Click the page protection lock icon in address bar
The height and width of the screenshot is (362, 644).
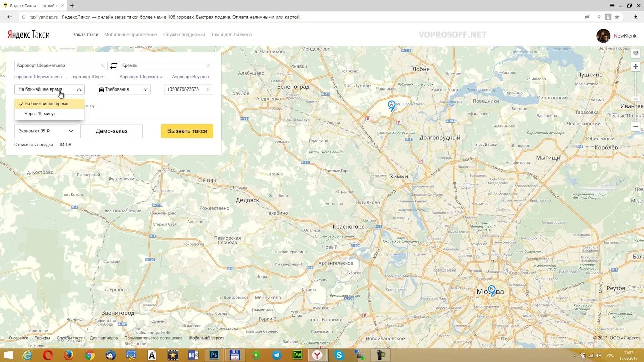(x=608, y=17)
